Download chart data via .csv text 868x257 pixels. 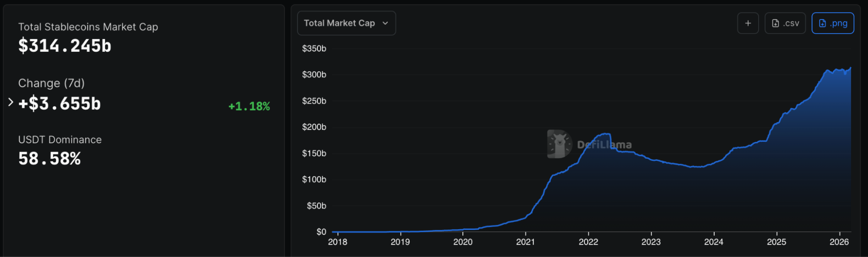791,23
